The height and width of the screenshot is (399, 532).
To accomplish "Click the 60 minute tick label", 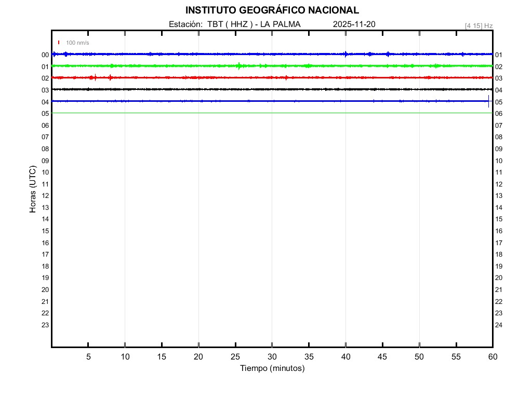I will point(493,356).
